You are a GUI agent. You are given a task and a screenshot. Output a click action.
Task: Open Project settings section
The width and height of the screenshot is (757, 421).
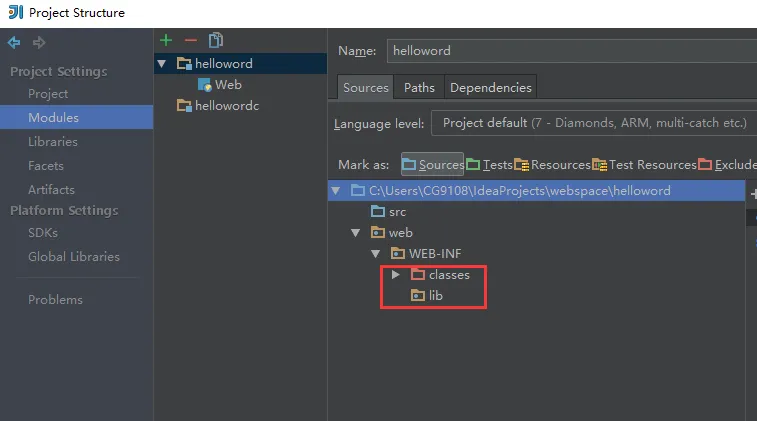(48, 94)
